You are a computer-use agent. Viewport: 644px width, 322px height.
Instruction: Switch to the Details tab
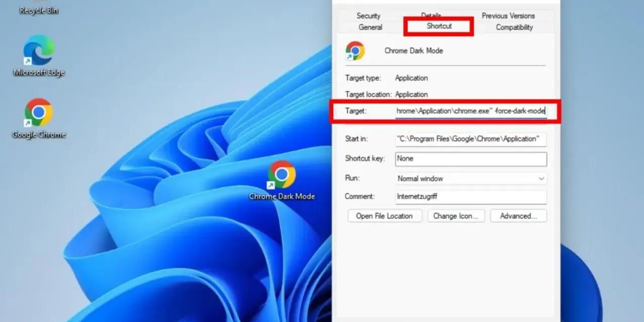[x=431, y=16]
